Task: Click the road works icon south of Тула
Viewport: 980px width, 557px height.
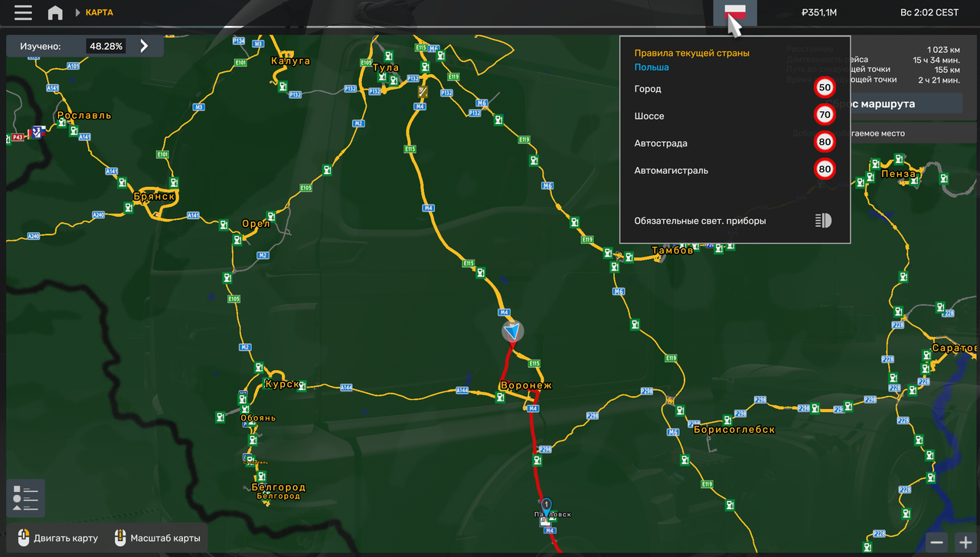Action: point(423,91)
